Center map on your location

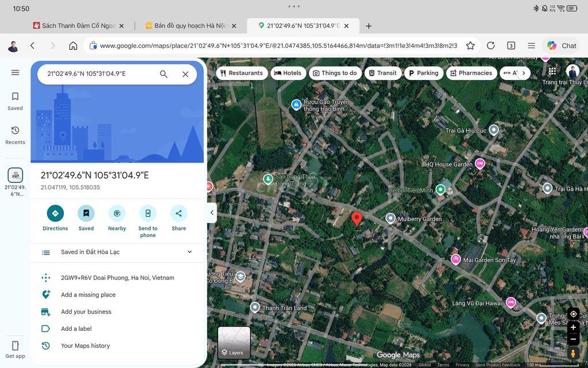(x=574, y=314)
